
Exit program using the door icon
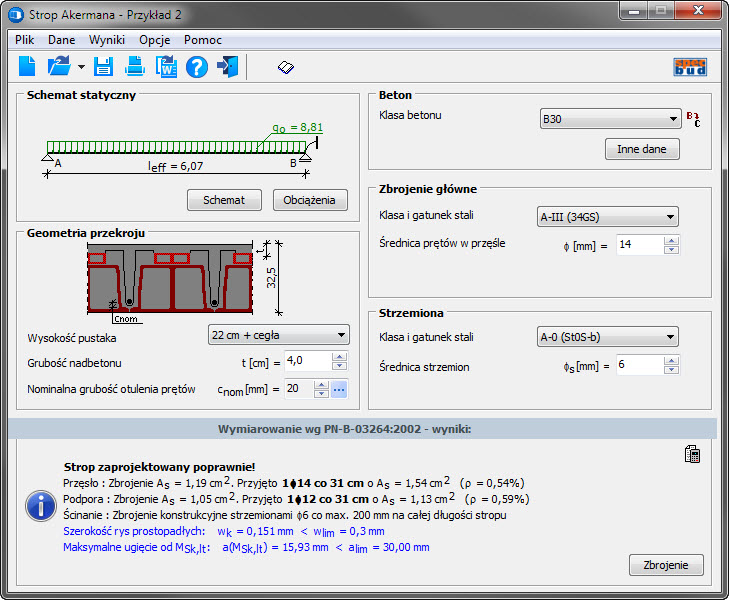point(228,68)
